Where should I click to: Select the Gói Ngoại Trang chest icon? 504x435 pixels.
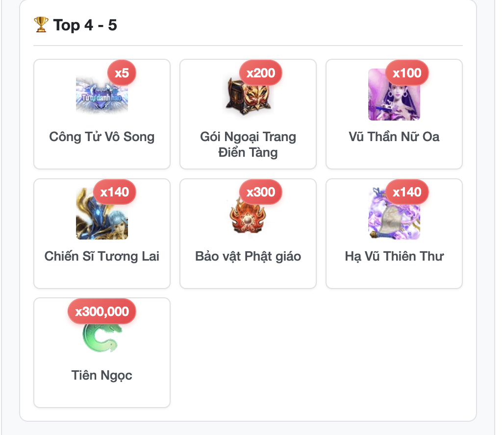[x=248, y=95]
